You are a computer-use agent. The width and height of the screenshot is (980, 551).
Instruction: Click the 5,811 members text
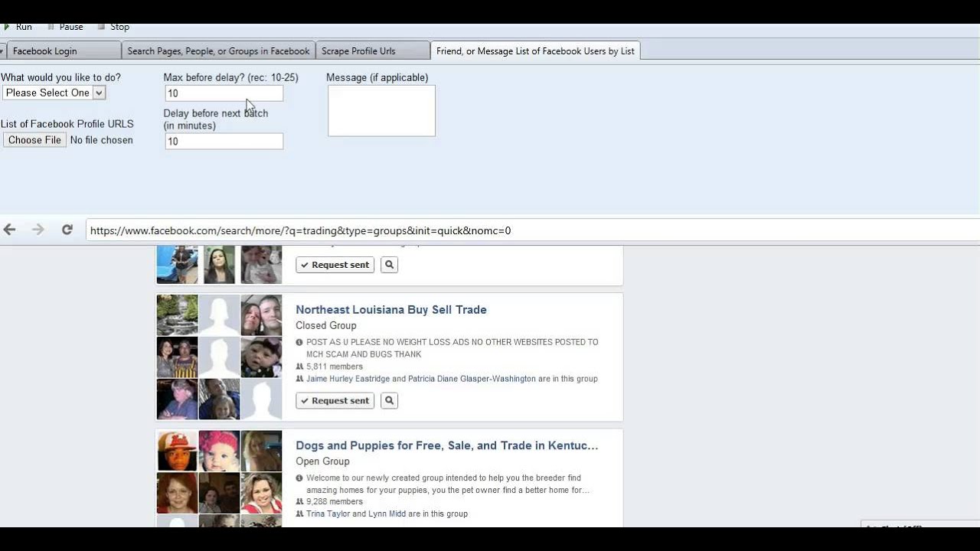pos(335,367)
